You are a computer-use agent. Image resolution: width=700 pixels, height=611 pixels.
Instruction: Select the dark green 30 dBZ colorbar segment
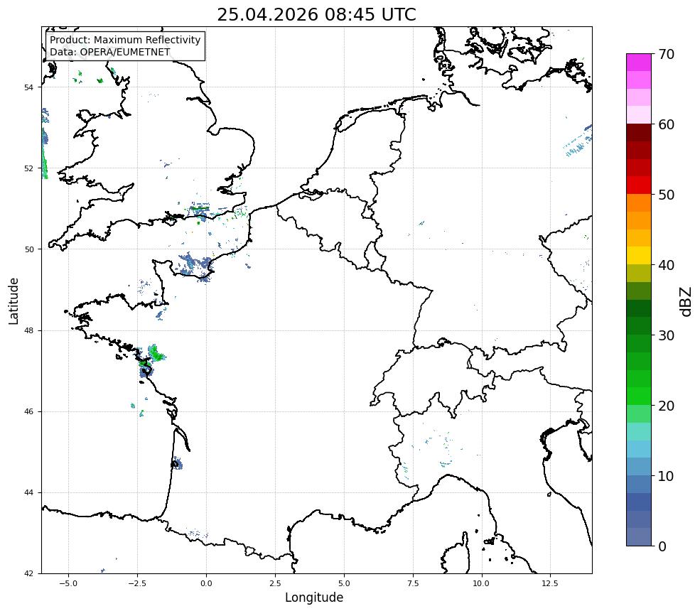(x=639, y=326)
